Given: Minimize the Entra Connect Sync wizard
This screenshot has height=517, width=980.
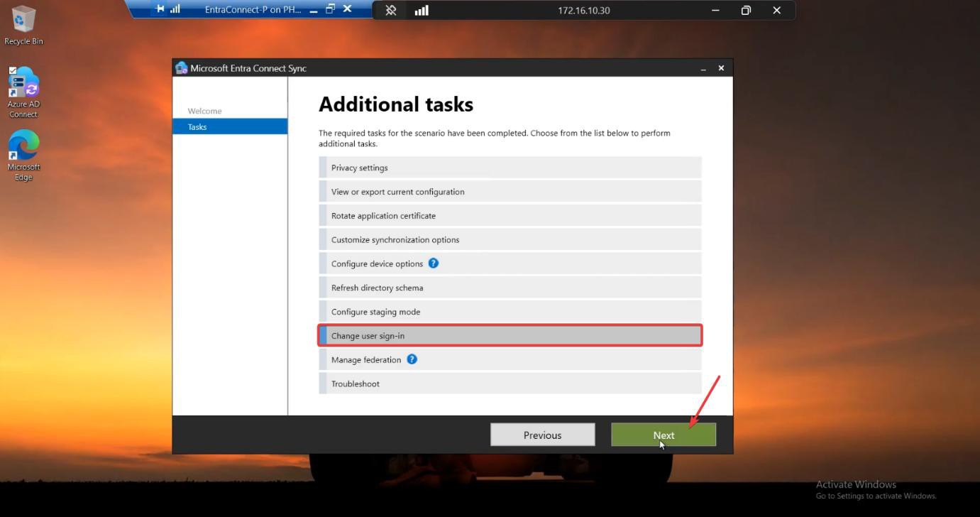Looking at the screenshot, I should (703, 69).
